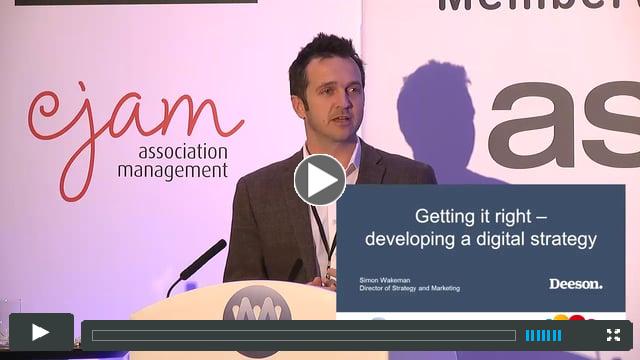
Task: Click the large center play button
Action: pyautogui.click(x=320, y=180)
